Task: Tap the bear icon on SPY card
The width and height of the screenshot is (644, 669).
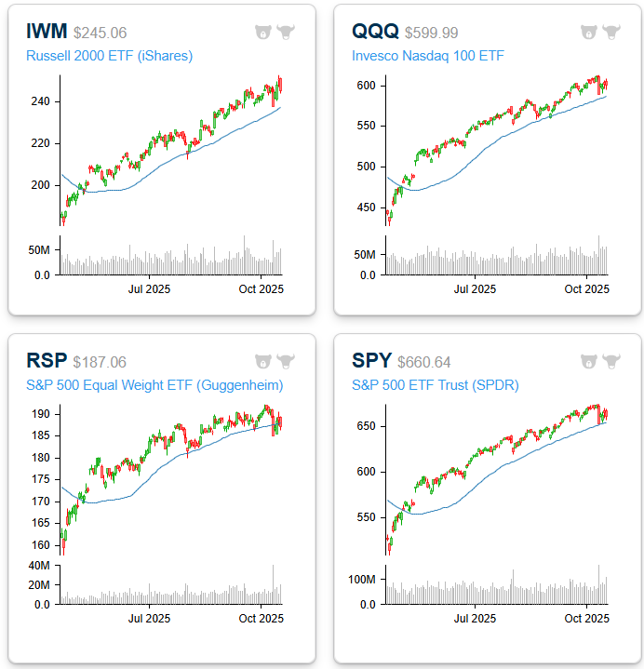Action: [x=588, y=361]
